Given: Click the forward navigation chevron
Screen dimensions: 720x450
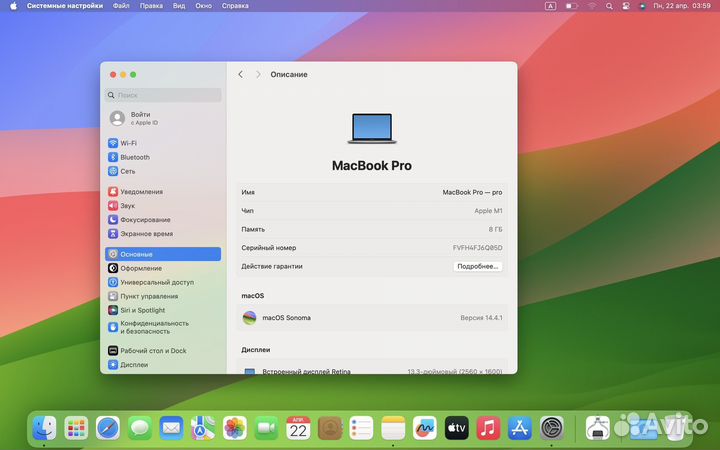Looking at the screenshot, I should 258,74.
